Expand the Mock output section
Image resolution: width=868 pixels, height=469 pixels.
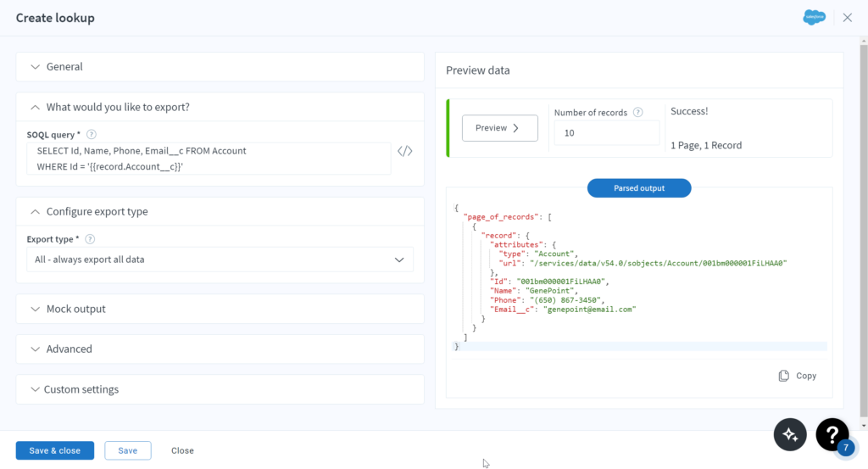point(36,310)
